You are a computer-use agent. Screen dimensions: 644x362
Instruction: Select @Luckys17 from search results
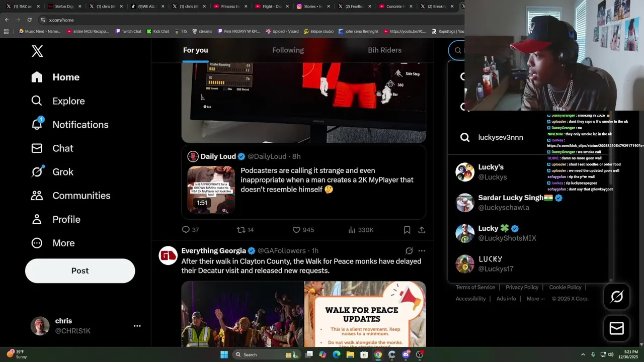click(528, 263)
